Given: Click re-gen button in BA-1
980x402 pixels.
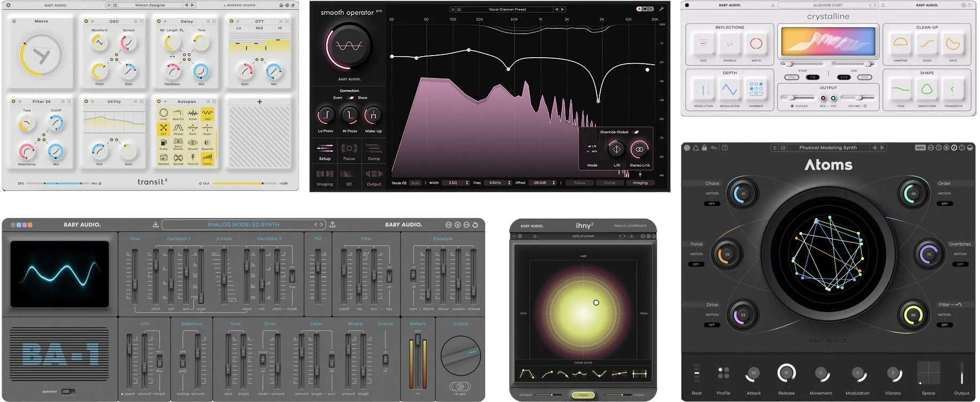Looking at the screenshot, I should [460, 386].
